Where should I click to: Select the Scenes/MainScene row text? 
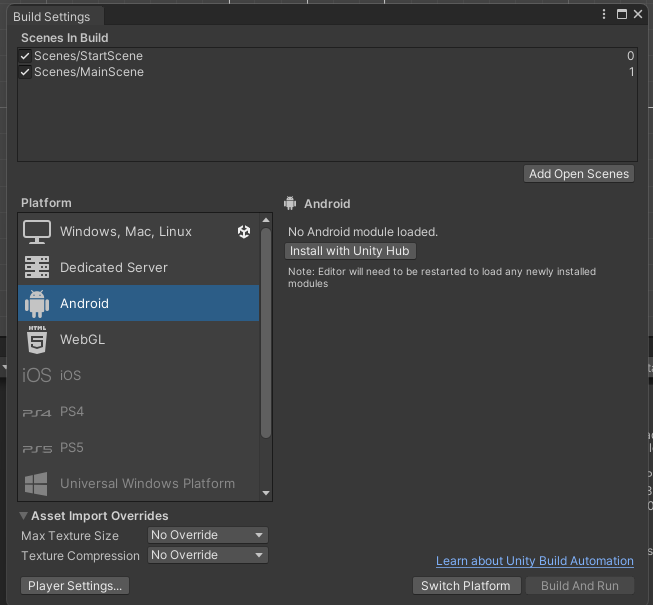click(89, 72)
